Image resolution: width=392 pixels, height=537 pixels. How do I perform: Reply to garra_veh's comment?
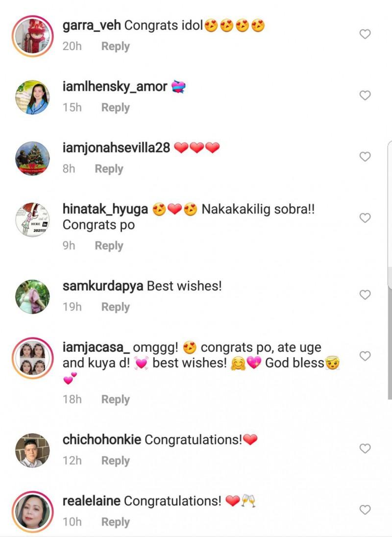click(x=115, y=47)
